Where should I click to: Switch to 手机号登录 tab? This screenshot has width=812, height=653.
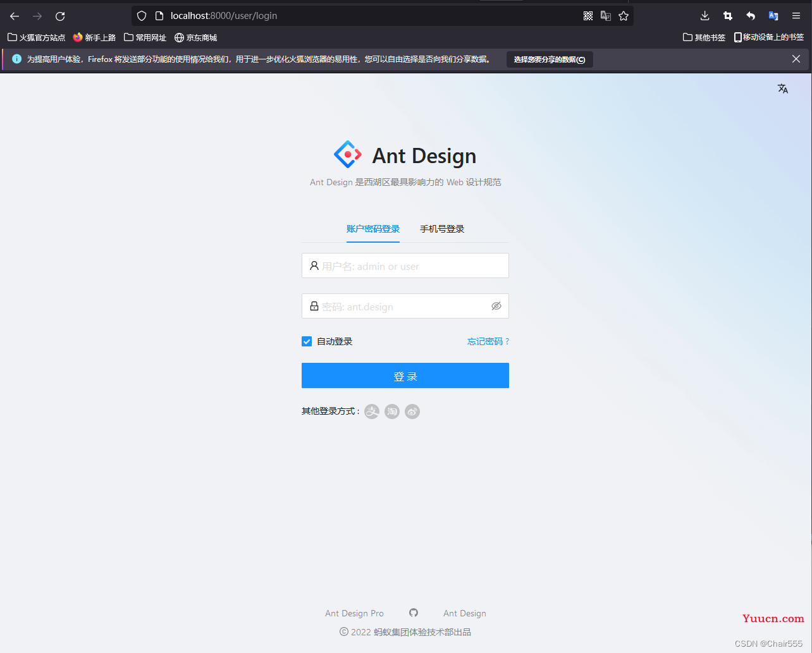coord(442,229)
